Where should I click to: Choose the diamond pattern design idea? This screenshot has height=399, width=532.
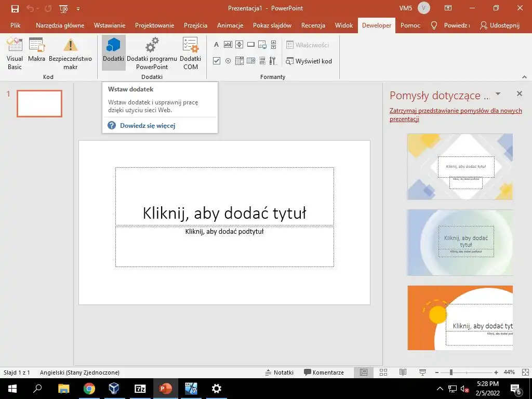pos(460,167)
